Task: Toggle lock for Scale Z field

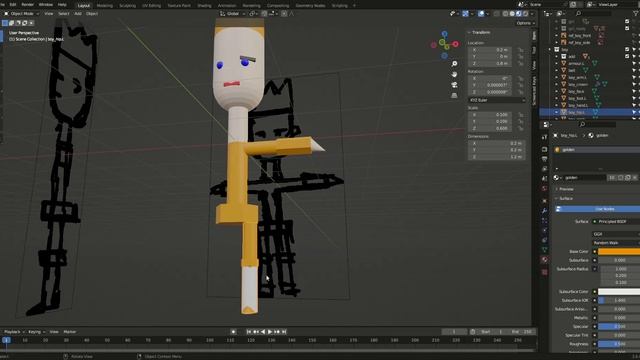Action: pos(520,128)
